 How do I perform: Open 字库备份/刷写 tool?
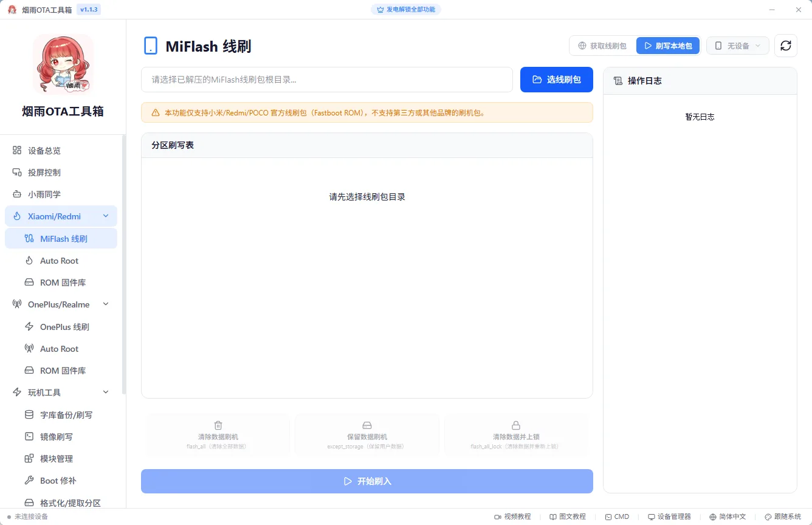[x=61, y=415]
